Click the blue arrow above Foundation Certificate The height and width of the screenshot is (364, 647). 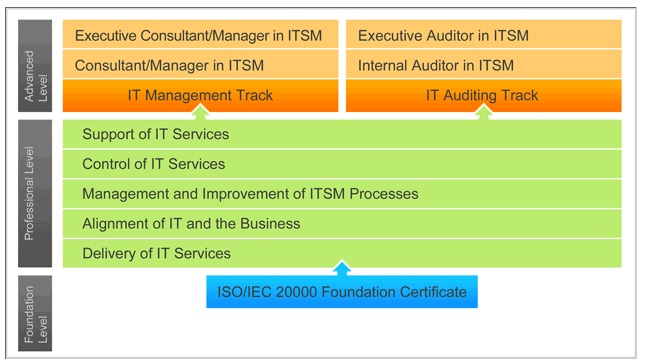[342, 268]
